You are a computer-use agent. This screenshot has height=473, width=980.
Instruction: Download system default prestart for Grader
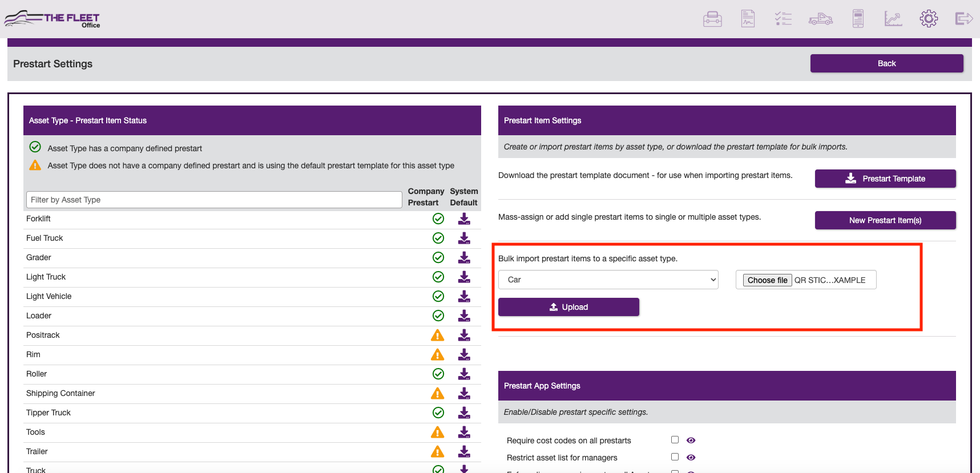464,257
